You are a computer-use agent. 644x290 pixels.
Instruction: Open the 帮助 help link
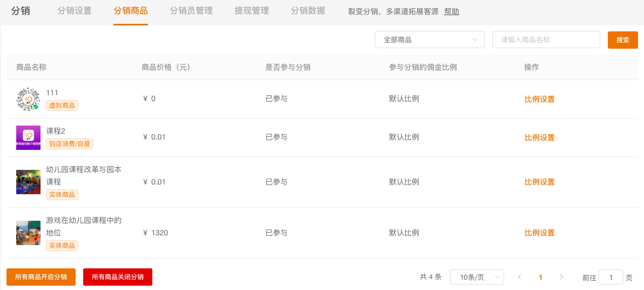[452, 11]
